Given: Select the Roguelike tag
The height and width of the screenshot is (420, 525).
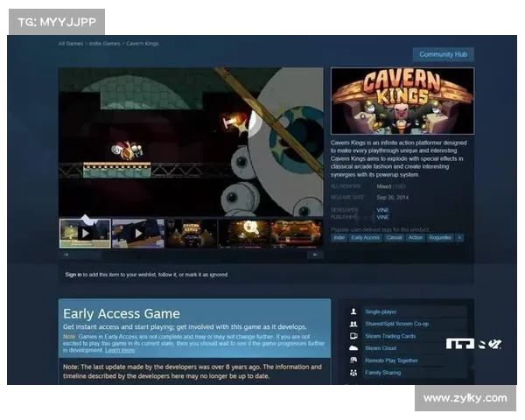Looking at the screenshot, I should point(440,237).
